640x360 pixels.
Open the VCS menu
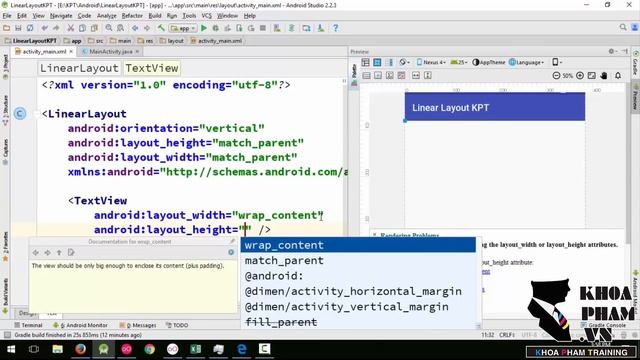[x=207, y=16]
